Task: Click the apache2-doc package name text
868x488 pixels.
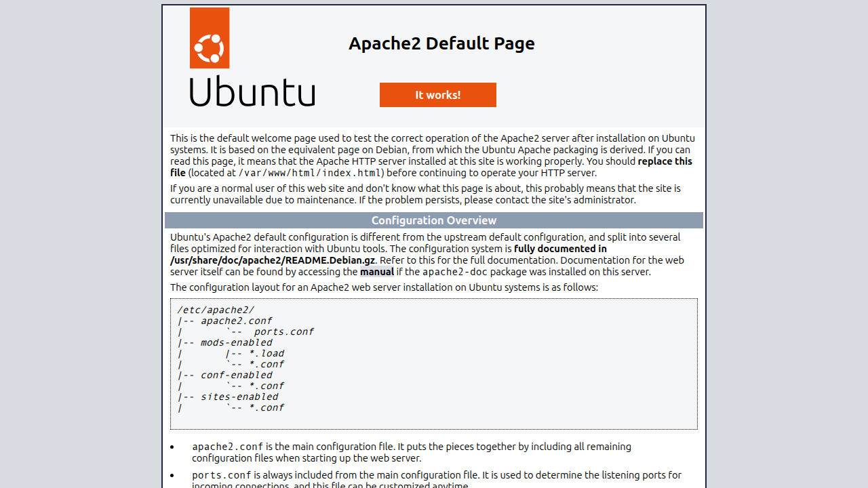Action: [455, 272]
